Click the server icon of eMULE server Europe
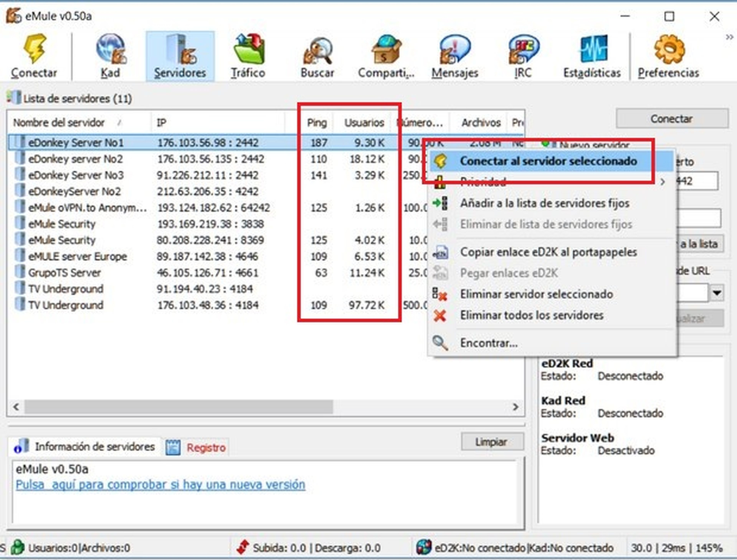 20,256
